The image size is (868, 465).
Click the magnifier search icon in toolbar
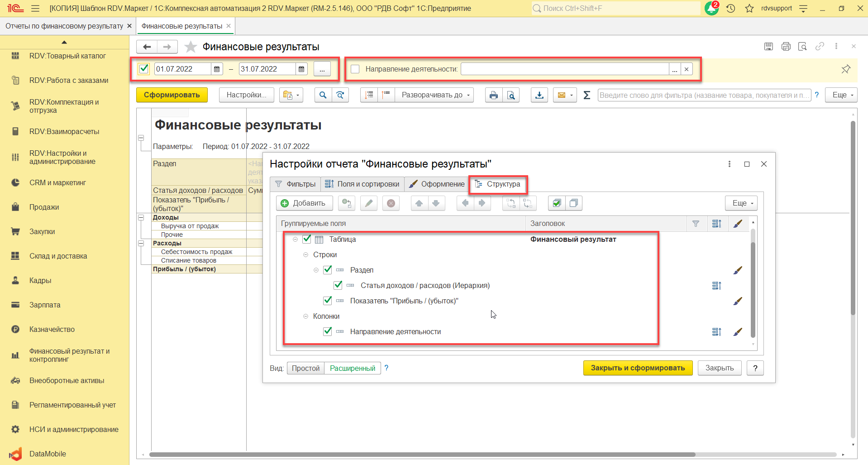(x=323, y=95)
